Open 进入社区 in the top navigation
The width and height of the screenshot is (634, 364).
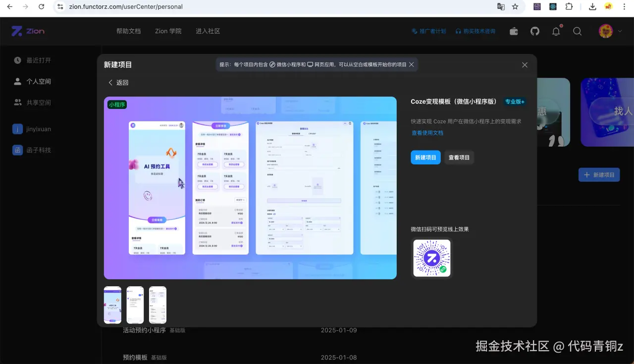(208, 31)
